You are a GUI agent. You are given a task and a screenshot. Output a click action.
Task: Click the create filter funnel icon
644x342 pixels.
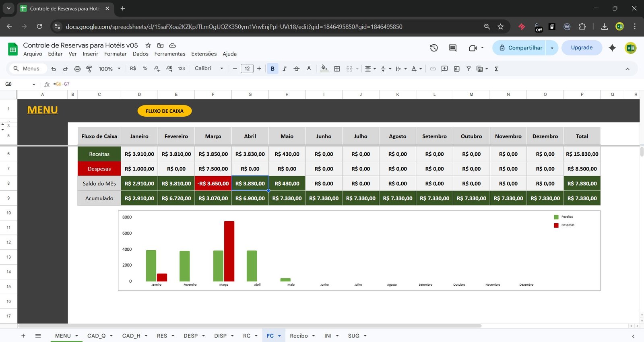pos(469,69)
